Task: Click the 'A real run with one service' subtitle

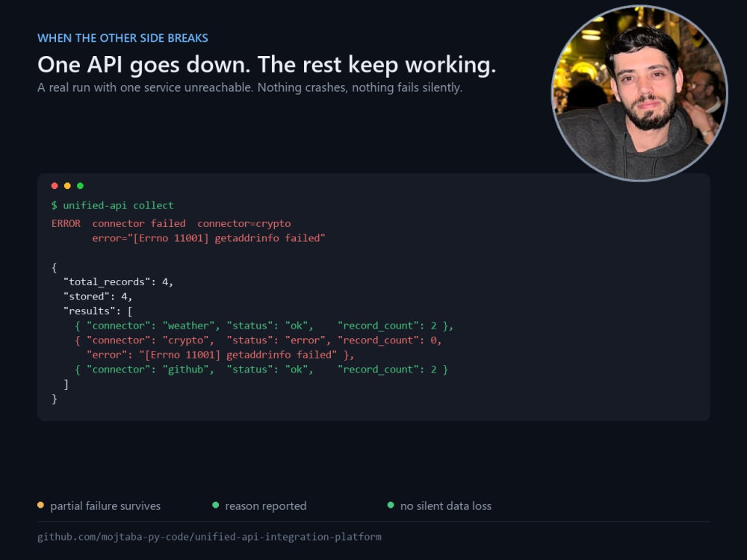Action: click(x=249, y=87)
